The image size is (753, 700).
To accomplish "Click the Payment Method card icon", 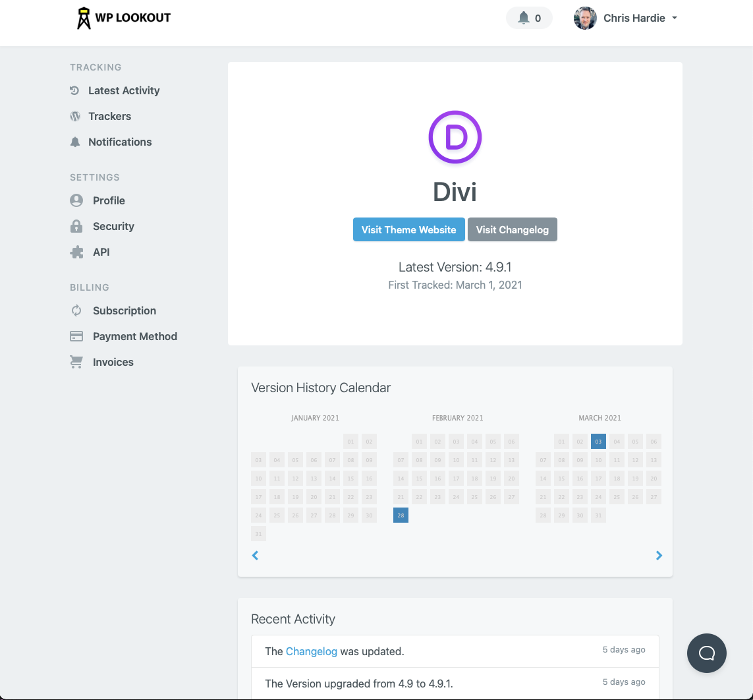I will (76, 336).
